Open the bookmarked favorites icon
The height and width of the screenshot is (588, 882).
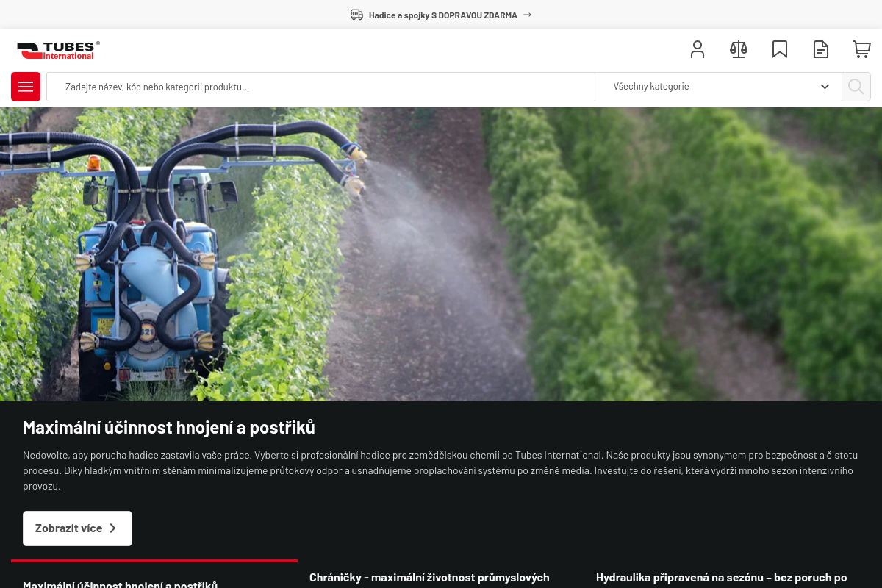pyautogui.click(x=780, y=49)
